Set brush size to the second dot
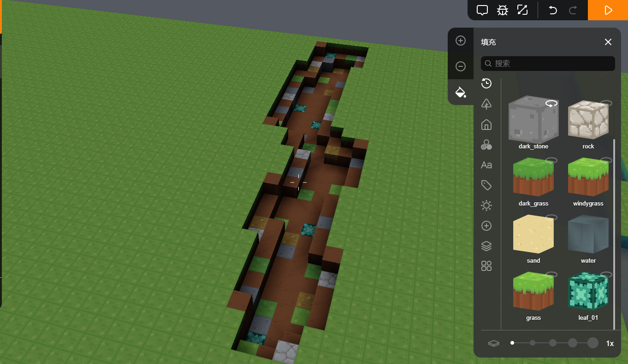Image resolution: width=628 pixels, height=364 pixels. coord(533,343)
